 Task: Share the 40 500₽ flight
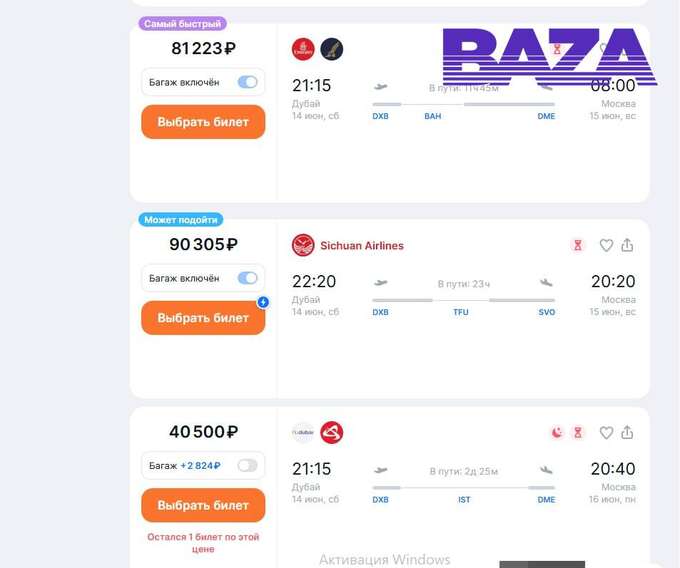click(627, 432)
